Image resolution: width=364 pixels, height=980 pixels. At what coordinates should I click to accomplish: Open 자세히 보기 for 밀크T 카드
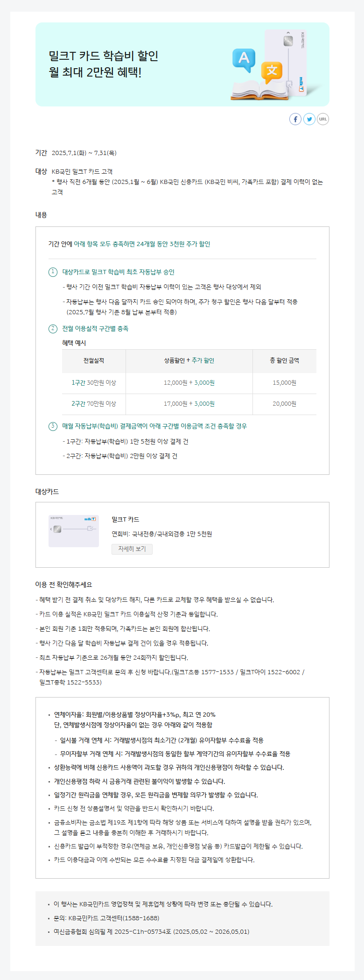click(132, 549)
